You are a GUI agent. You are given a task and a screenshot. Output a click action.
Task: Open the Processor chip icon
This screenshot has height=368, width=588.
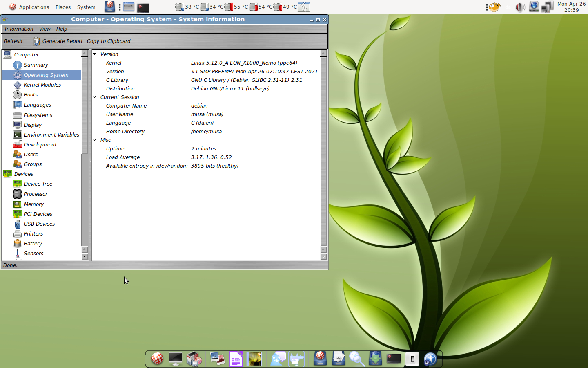17,194
